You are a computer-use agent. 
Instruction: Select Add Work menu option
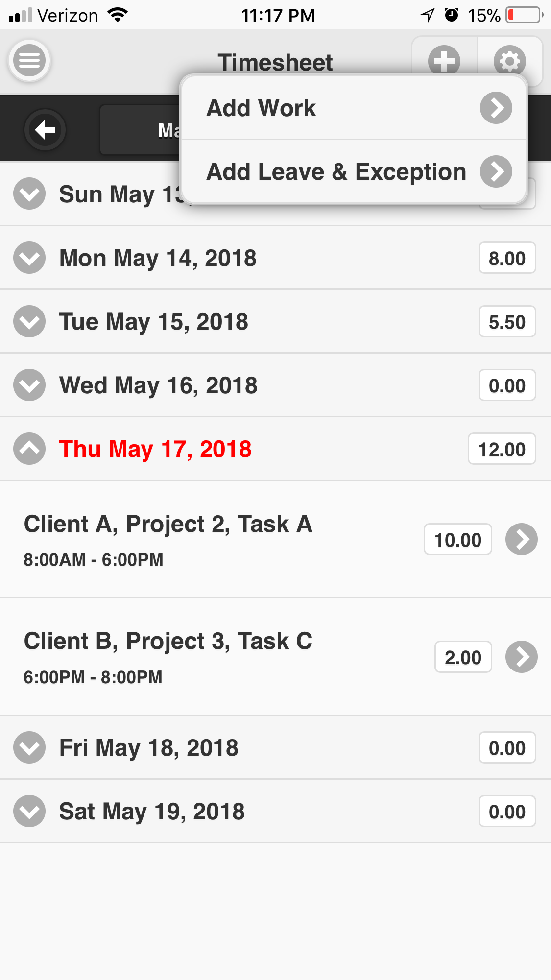pos(261,108)
